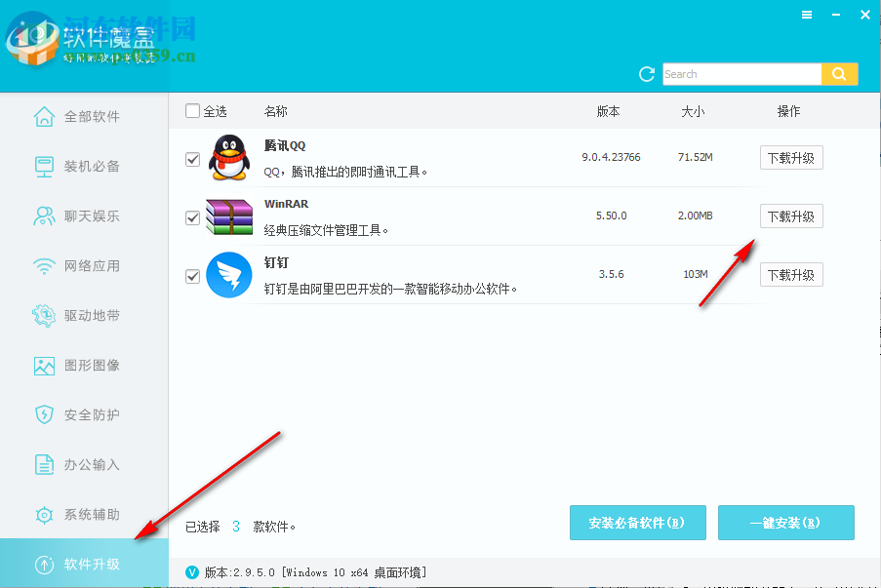Click 下载升级 for 钉钉

[x=791, y=275]
